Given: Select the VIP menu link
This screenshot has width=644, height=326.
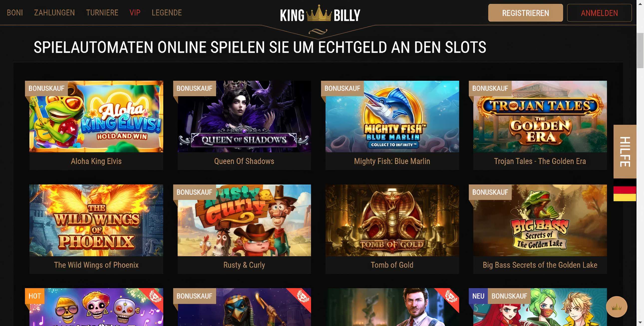Looking at the screenshot, I should (x=135, y=12).
